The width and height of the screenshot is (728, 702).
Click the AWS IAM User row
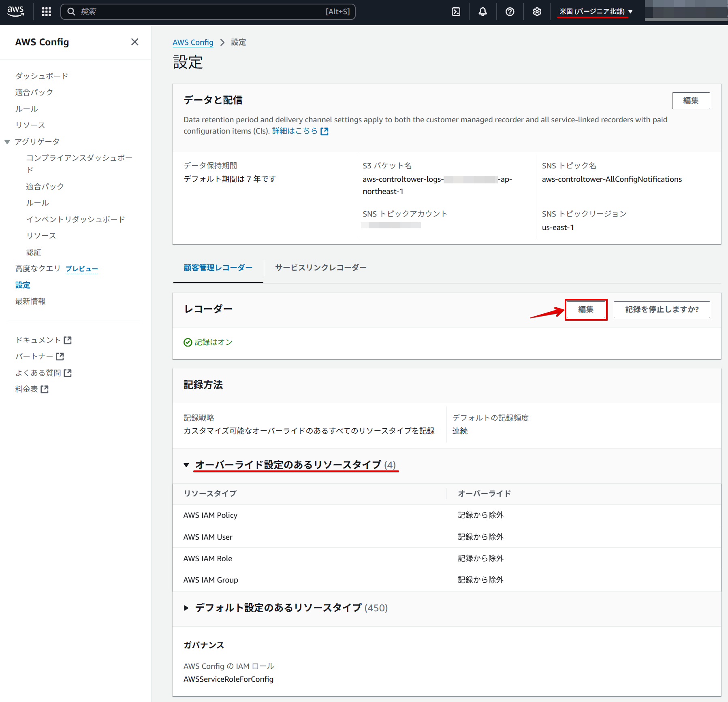[x=447, y=537]
